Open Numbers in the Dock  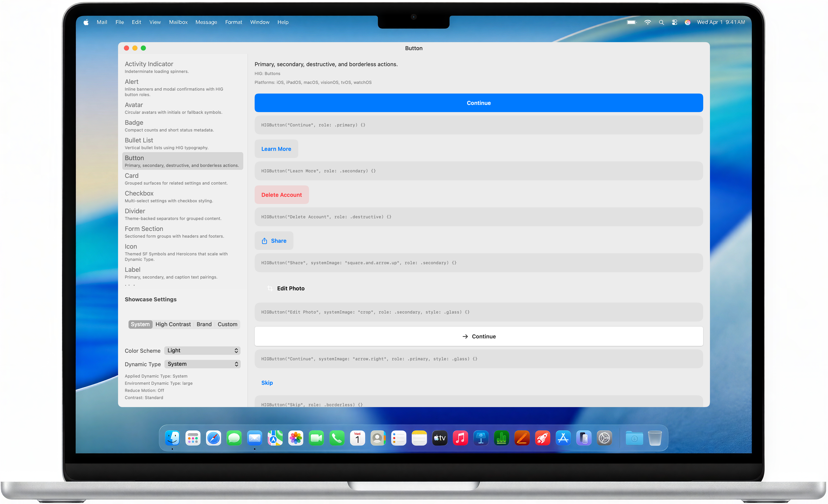(x=501, y=438)
